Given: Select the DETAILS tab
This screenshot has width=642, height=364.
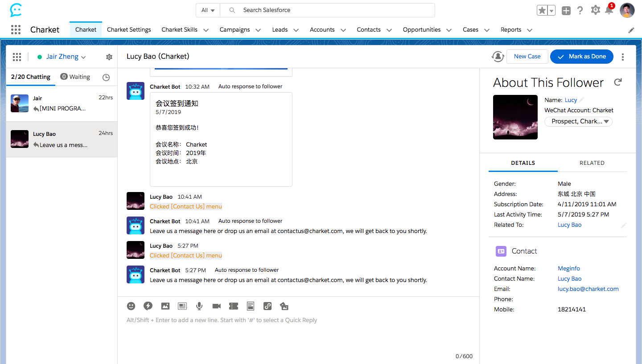Looking at the screenshot, I should (x=523, y=163).
